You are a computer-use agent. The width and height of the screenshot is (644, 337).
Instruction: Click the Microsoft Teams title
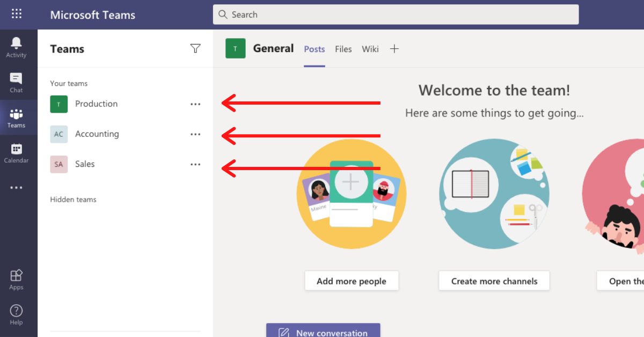pyautogui.click(x=93, y=14)
